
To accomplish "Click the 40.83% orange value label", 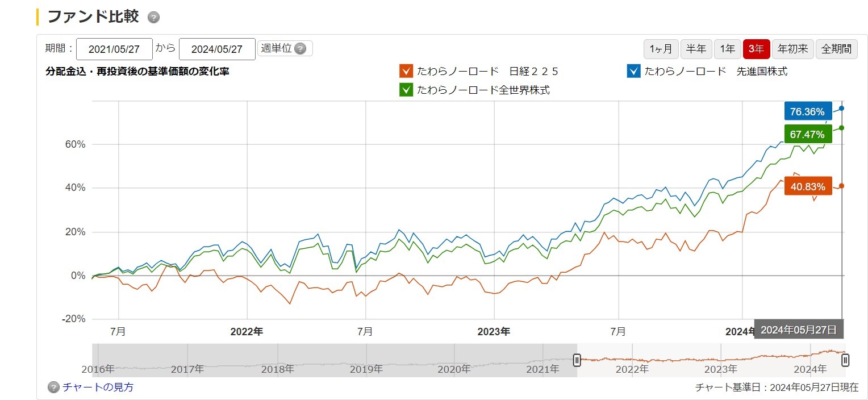I will point(807,186).
